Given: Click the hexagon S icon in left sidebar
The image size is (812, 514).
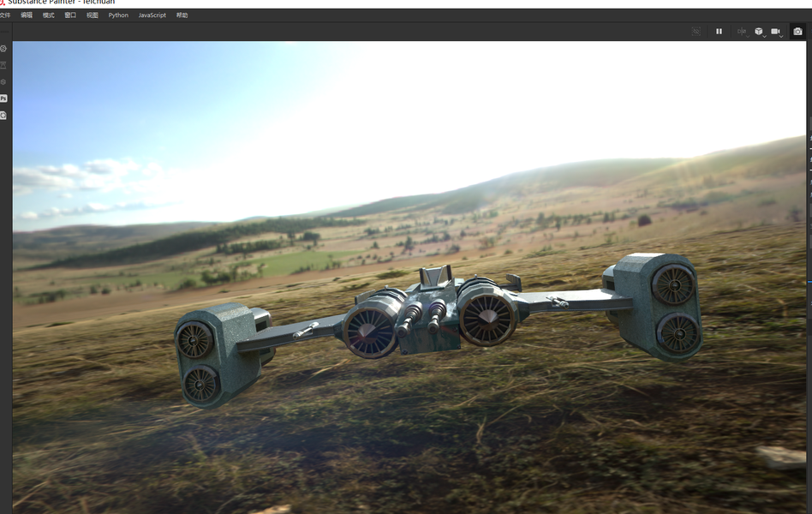Looking at the screenshot, I should [3, 82].
